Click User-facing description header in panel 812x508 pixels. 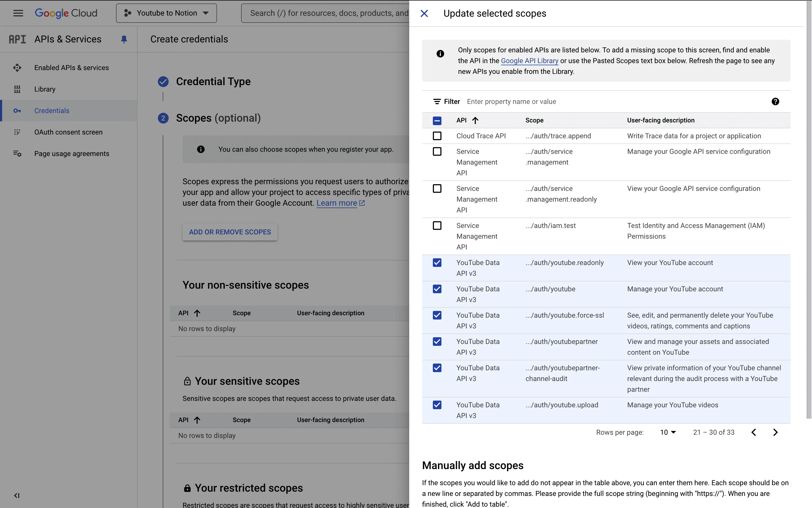coord(661,120)
